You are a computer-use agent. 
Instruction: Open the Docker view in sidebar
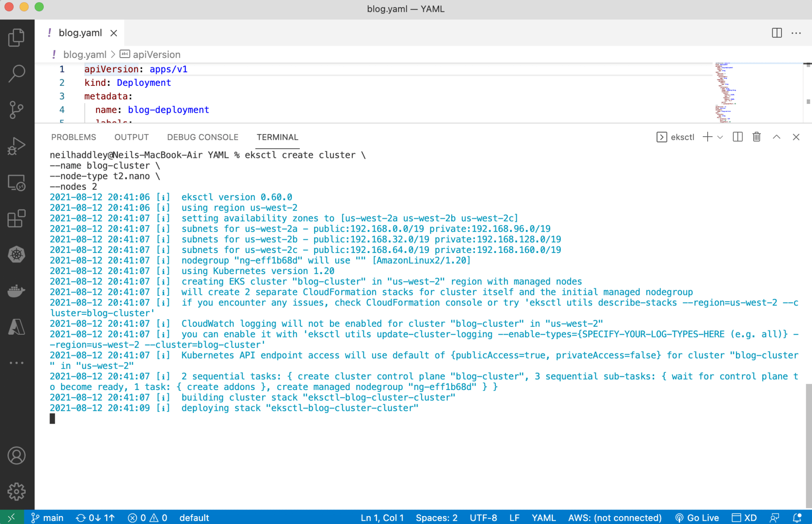pyautogui.click(x=16, y=291)
